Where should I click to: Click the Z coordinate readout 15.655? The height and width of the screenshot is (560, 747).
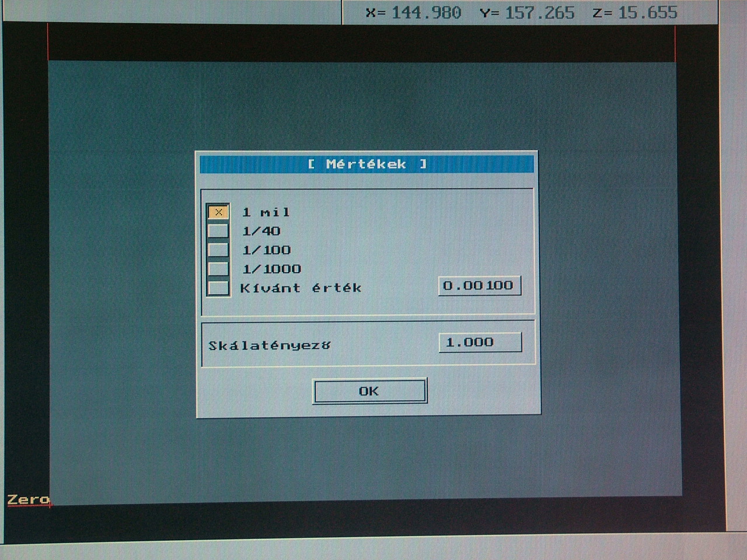tap(647, 13)
